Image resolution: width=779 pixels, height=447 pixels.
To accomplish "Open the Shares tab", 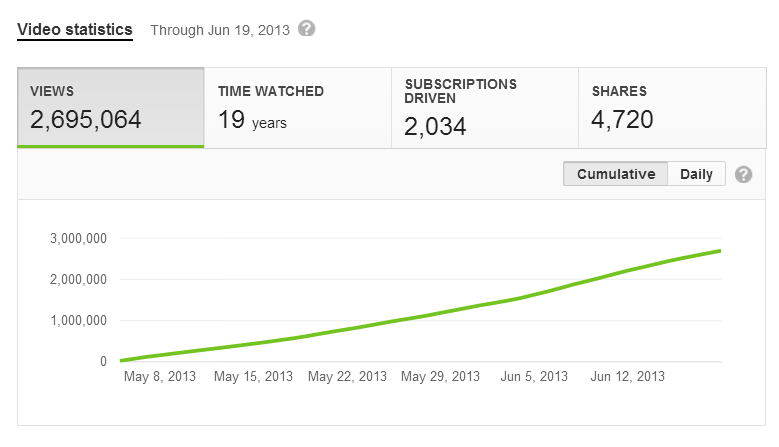I will tap(673, 108).
